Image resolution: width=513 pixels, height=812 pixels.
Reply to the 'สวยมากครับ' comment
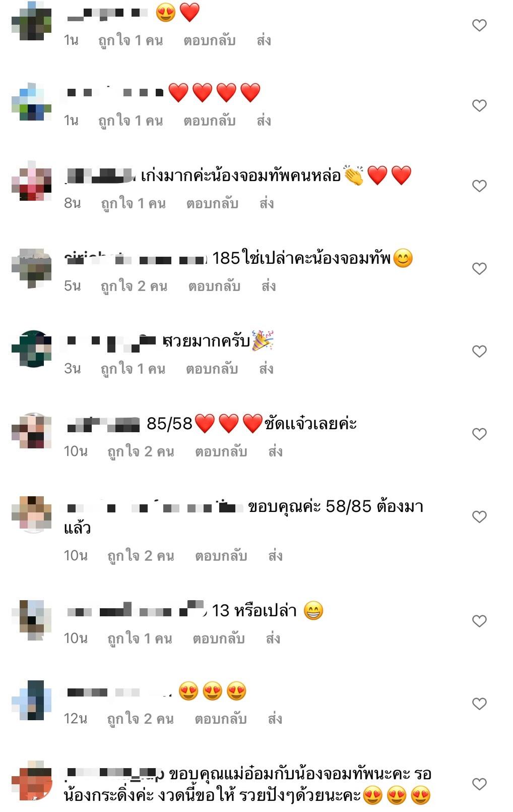click(212, 369)
